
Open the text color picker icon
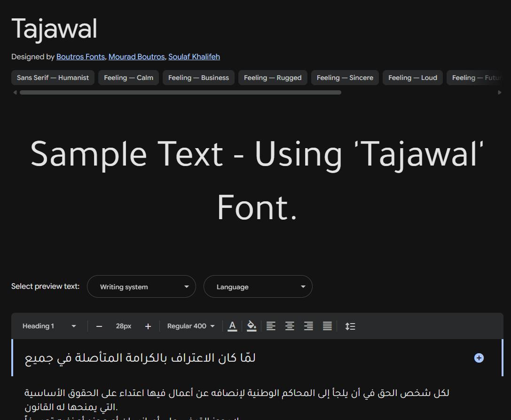(232, 326)
